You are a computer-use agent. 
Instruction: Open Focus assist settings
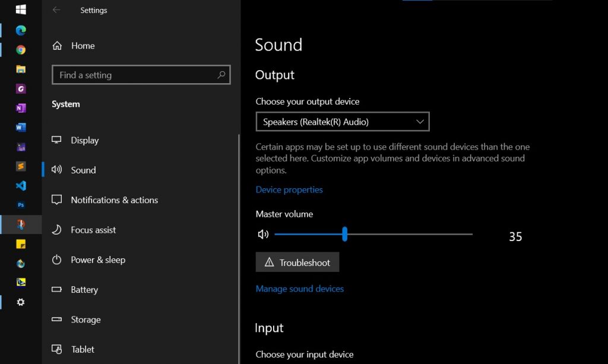click(x=93, y=230)
